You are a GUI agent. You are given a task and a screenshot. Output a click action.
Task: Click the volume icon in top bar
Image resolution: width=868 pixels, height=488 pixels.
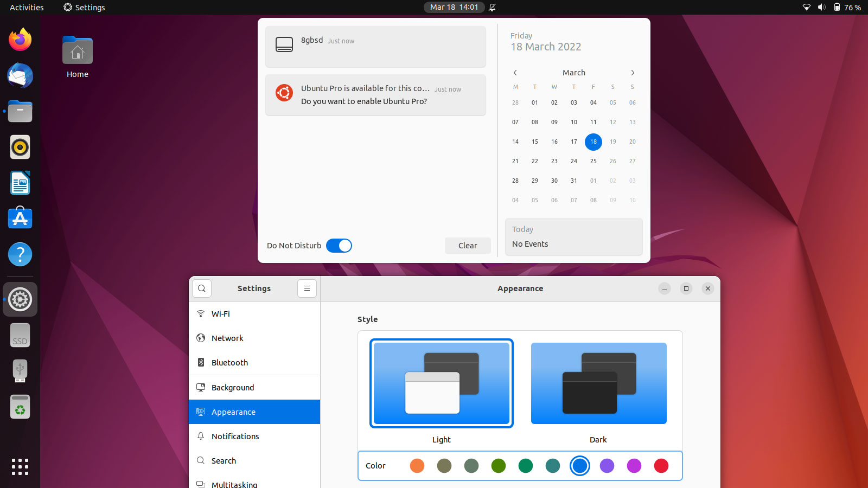point(822,7)
